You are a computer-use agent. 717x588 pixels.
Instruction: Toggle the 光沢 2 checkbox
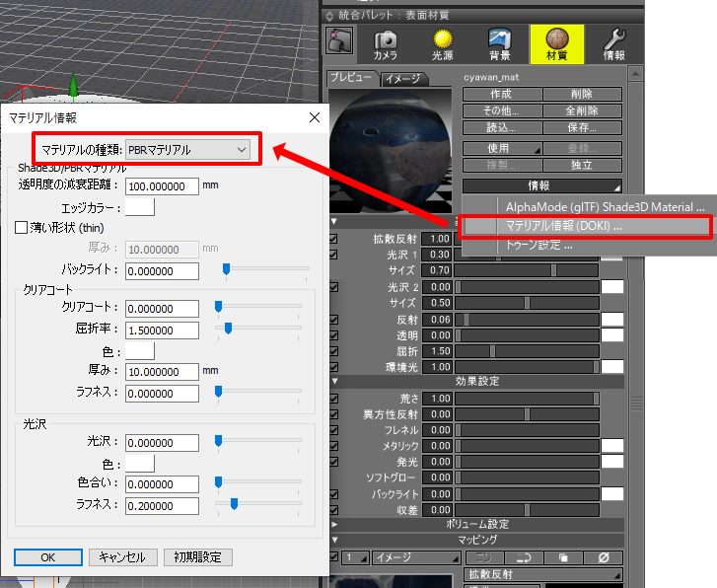tap(333, 287)
